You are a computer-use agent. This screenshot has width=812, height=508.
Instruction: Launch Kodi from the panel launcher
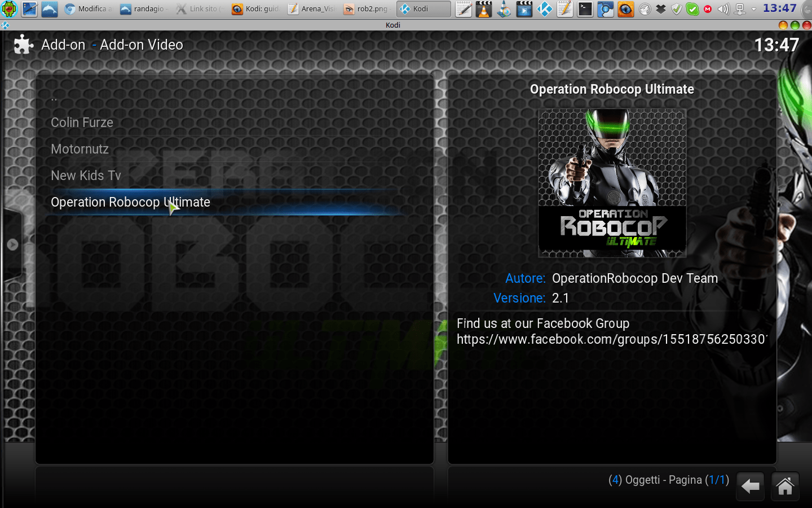click(x=545, y=9)
